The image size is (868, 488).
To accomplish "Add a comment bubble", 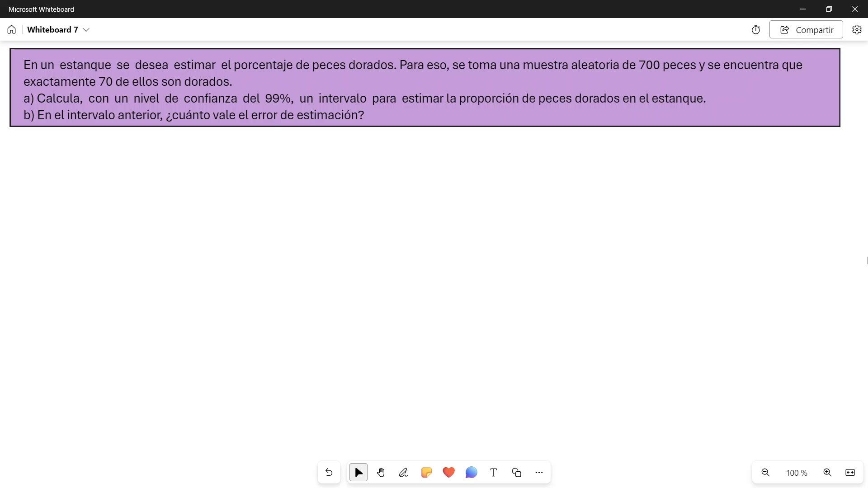I will click(471, 473).
